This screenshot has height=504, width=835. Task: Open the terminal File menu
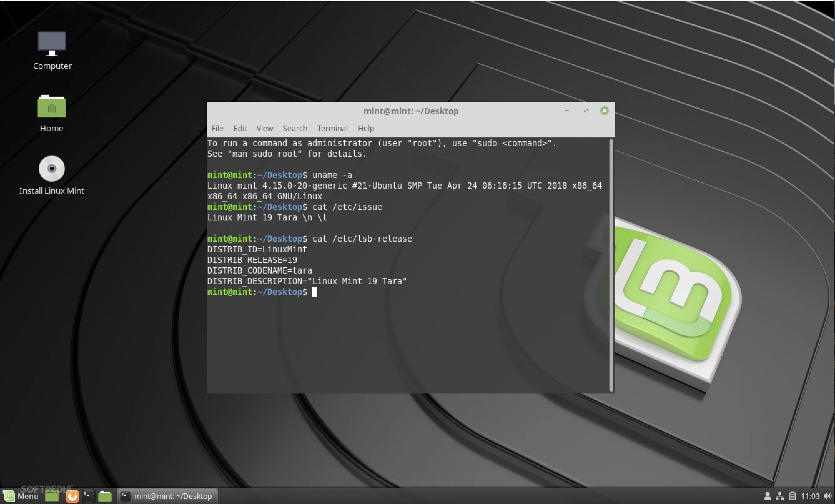click(217, 128)
